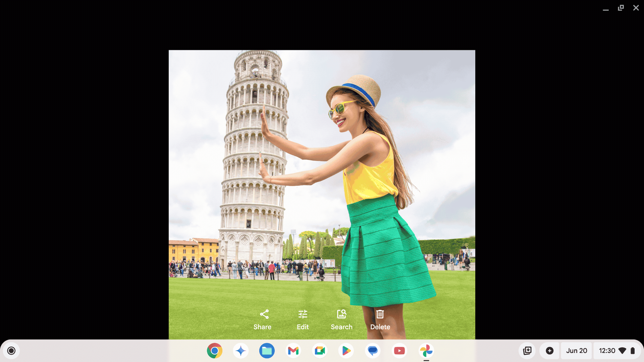Viewport: 644px width, 362px height.
Task: Click the system tray screenshot icon
Action: 527,351
